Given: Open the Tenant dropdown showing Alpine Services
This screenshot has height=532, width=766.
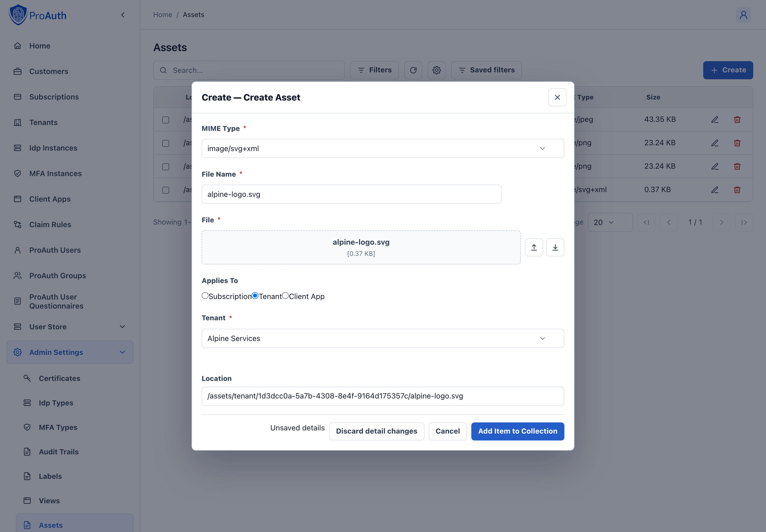Looking at the screenshot, I should (383, 338).
